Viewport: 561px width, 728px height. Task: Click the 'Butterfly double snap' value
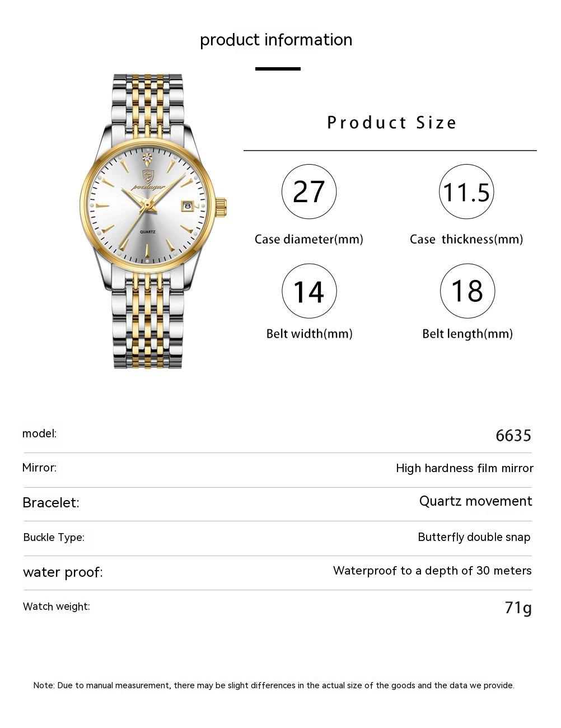coord(474,537)
